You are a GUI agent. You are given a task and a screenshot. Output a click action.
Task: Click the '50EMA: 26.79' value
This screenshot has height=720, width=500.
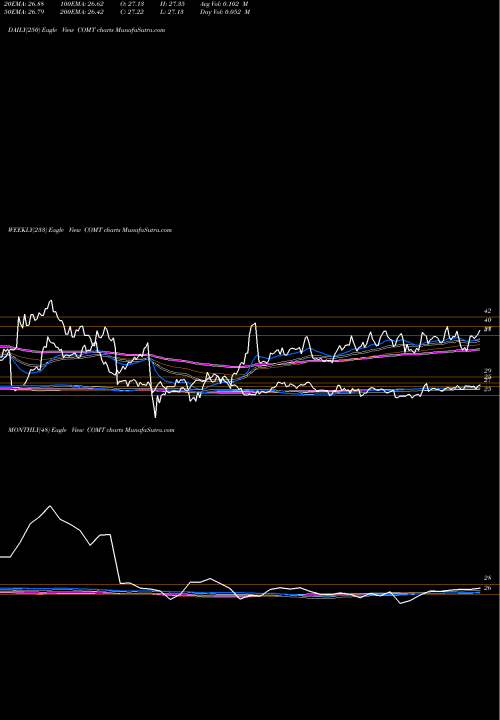click(x=24, y=12)
